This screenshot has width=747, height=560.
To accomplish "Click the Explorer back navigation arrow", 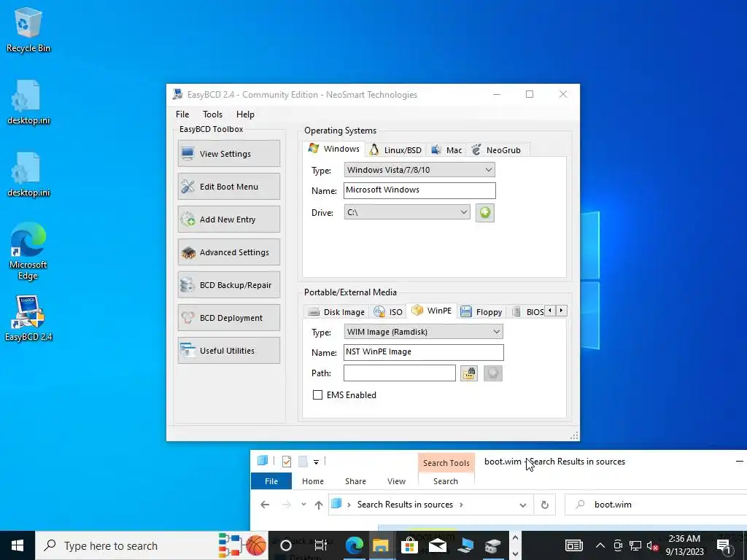I will pyautogui.click(x=265, y=505).
